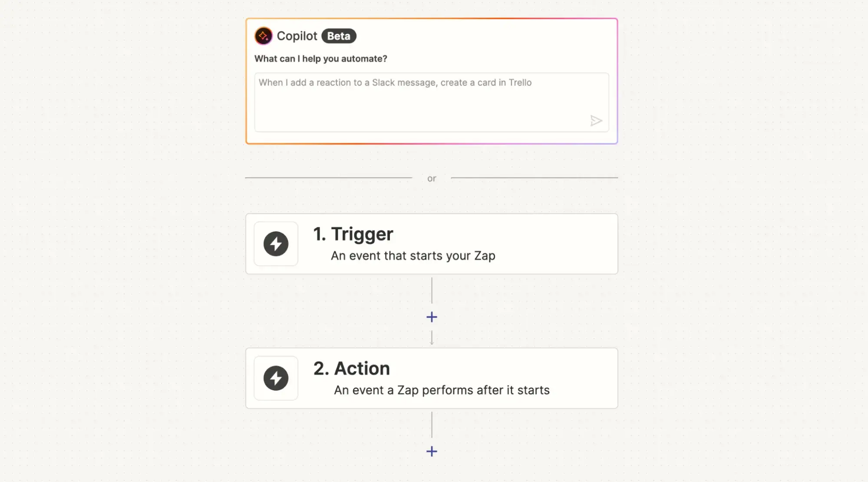Open the "2. Action" step title
868x482 pixels.
352,369
